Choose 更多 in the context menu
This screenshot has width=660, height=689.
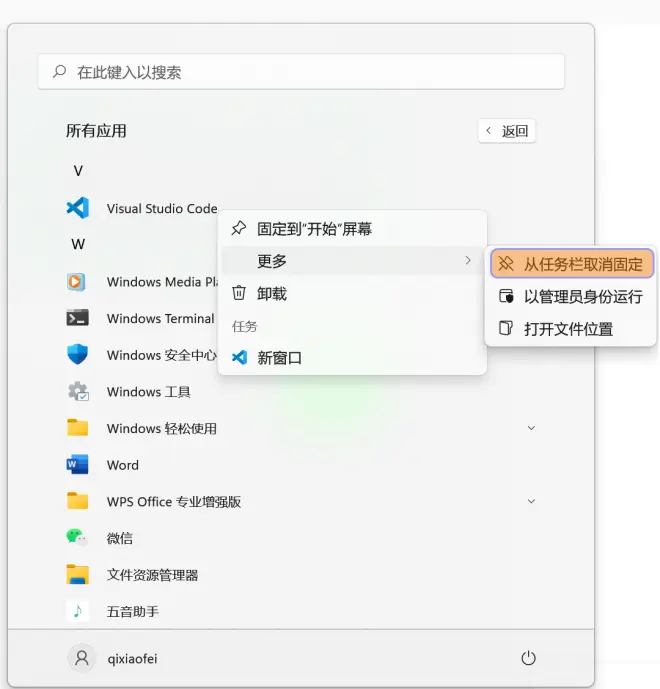(352, 261)
